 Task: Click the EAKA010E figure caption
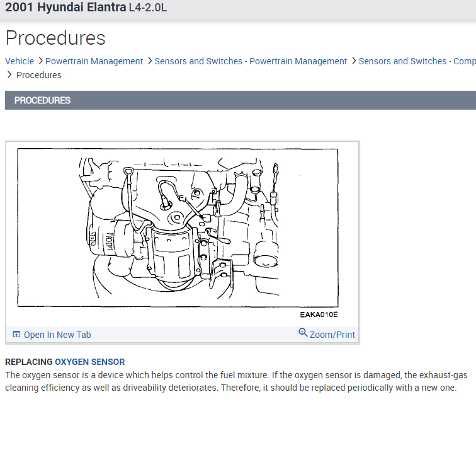(x=319, y=314)
